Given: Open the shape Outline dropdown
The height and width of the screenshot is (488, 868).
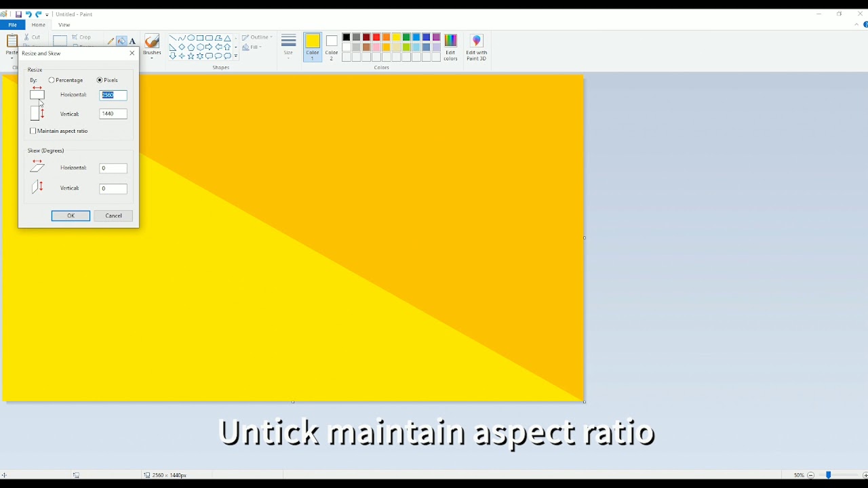Looking at the screenshot, I should coord(258,37).
